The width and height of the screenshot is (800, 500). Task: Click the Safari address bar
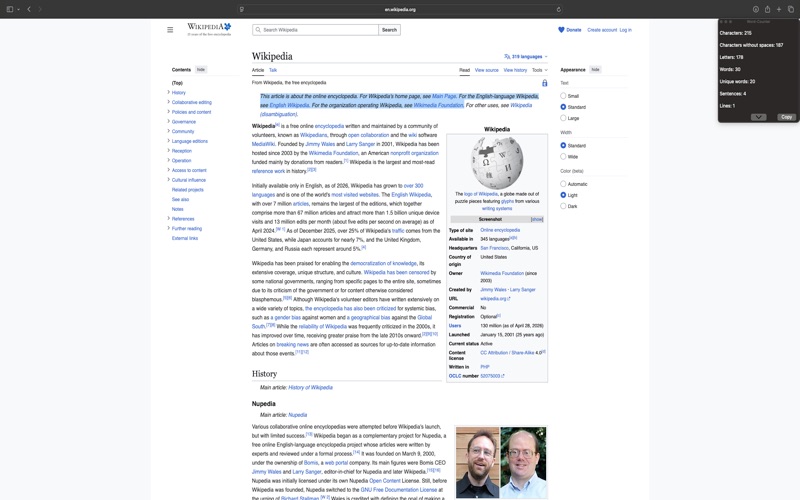[x=400, y=9]
